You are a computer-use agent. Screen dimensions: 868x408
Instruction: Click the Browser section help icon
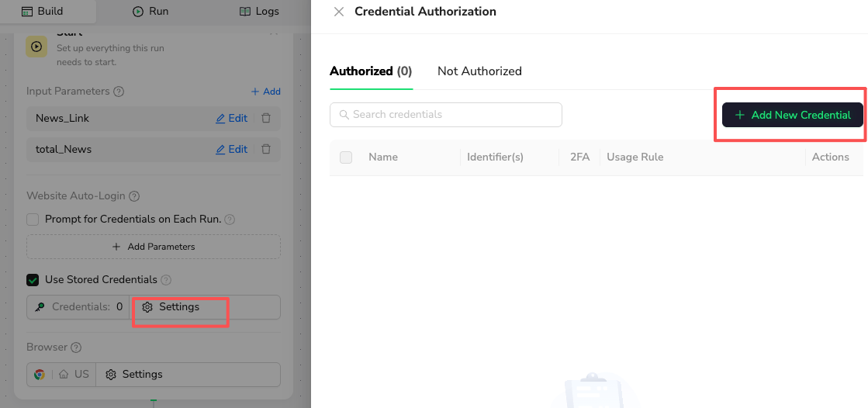(76, 347)
